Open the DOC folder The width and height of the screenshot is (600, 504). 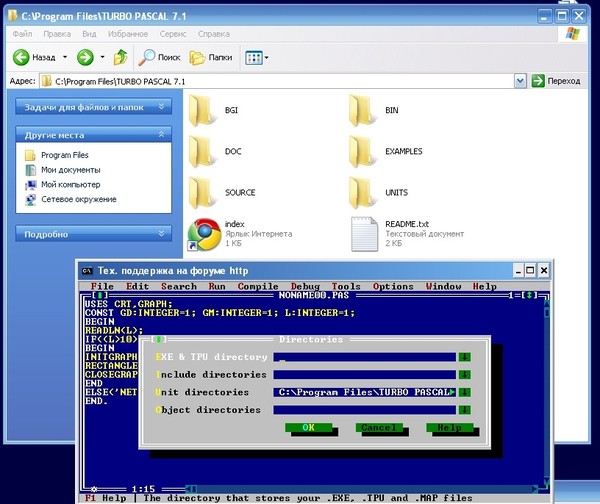pos(201,152)
